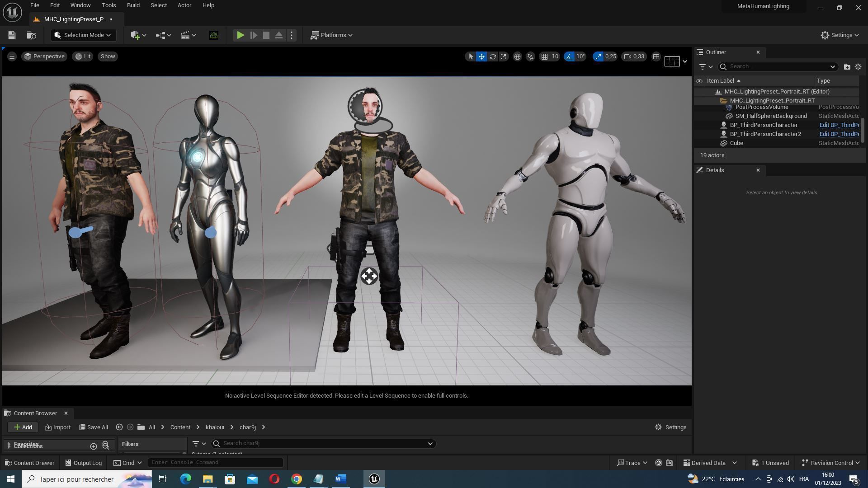Click the world coordinate system globe icon
This screenshot has width=868, height=488.
point(517,56)
